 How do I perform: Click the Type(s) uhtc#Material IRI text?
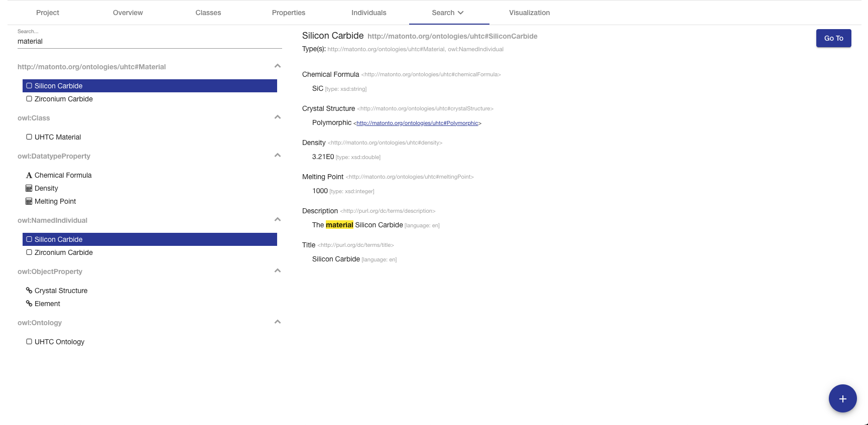(x=386, y=49)
